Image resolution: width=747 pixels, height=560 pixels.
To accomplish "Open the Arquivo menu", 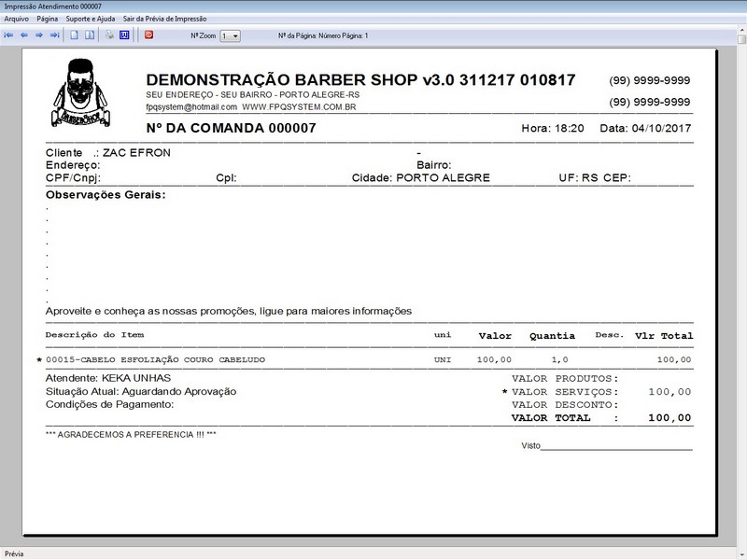I will coord(17,19).
